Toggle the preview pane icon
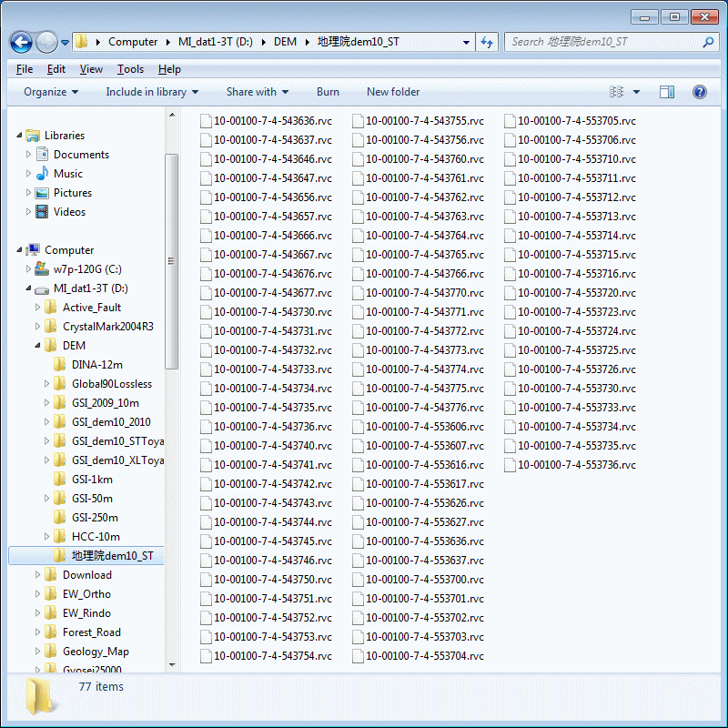Image resolution: width=728 pixels, height=728 pixels. 667,92
